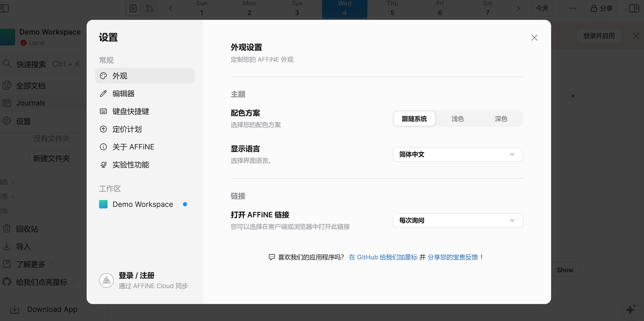Toggle right sidebar panel icon
This screenshot has height=321, width=644.
click(634, 8)
